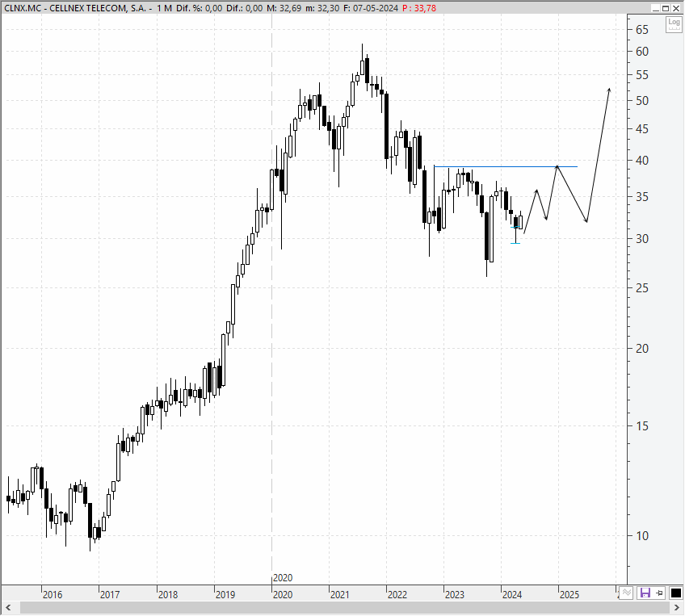This screenshot has height=616, width=685.
Task: Click the horizontal scrollbar thumb
Action: coord(345,607)
